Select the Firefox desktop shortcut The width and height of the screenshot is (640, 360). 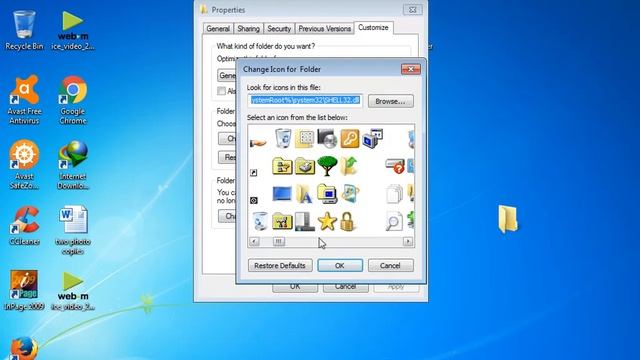point(24,349)
